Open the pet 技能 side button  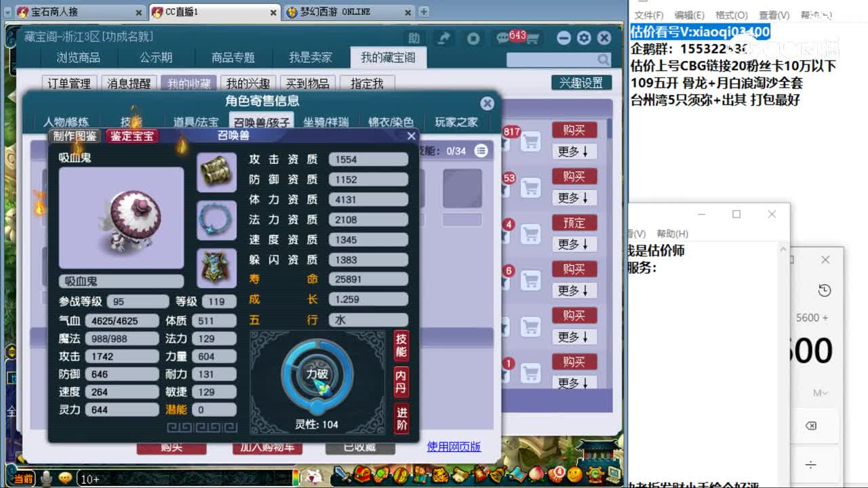[x=401, y=346]
